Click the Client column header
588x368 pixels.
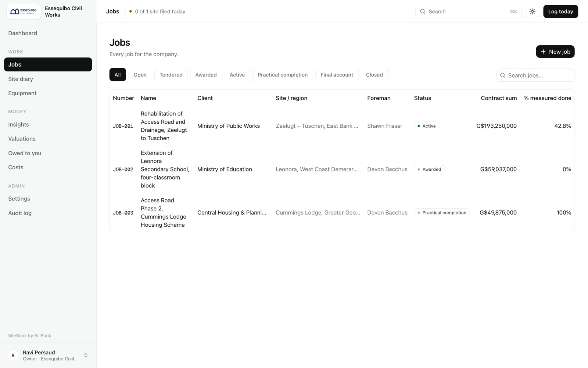click(x=205, y=98)
